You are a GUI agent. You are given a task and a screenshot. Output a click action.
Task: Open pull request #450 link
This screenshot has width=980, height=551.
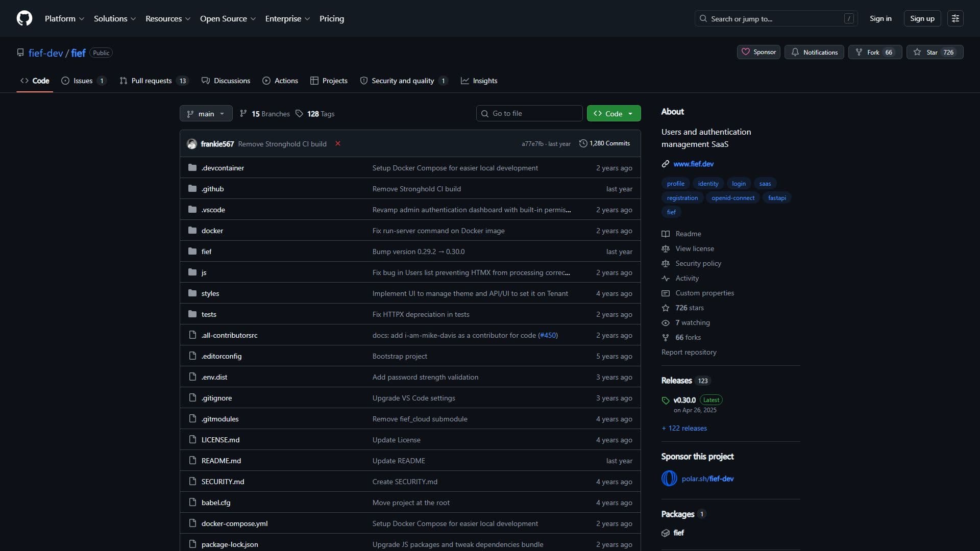coord(548,335)
